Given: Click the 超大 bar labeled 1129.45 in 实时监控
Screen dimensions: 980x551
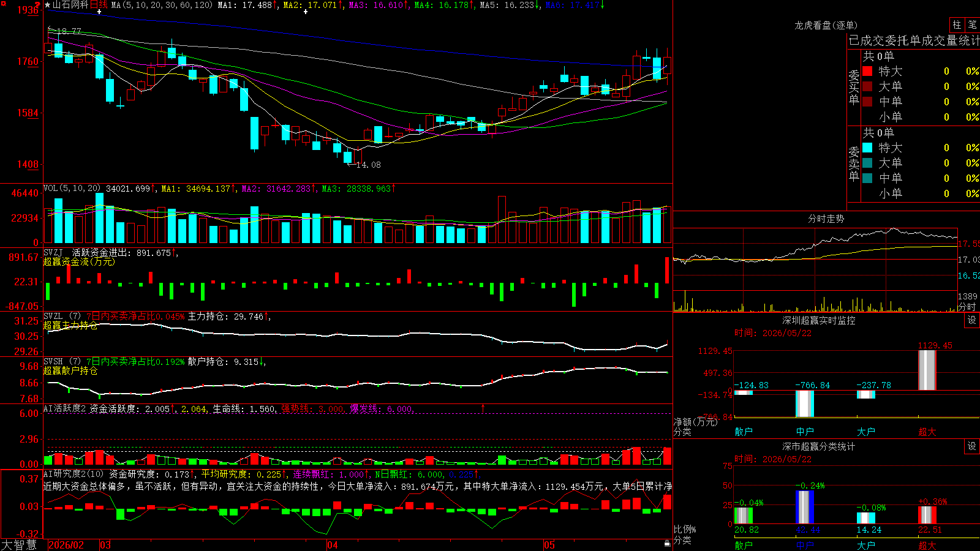Looking at the screenshot, I should [927, 370].
